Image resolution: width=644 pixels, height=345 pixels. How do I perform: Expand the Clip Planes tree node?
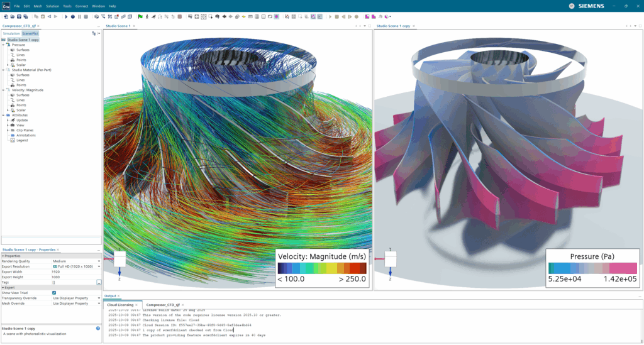point(8,130)
